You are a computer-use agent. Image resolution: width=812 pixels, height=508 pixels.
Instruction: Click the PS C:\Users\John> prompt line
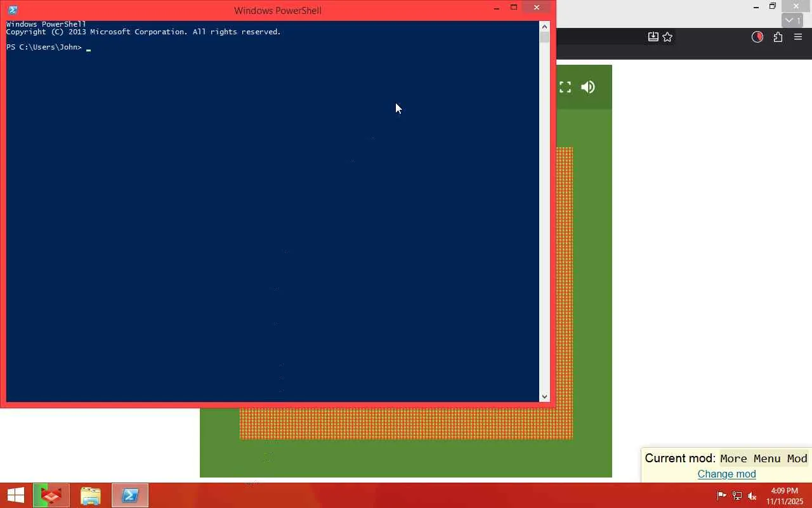click(44, 47)
